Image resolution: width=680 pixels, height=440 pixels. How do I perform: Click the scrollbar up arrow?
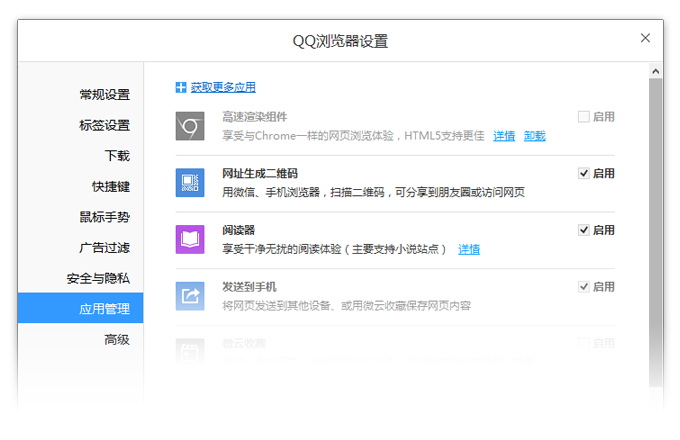pyautogui.click(x=655, y=71)
